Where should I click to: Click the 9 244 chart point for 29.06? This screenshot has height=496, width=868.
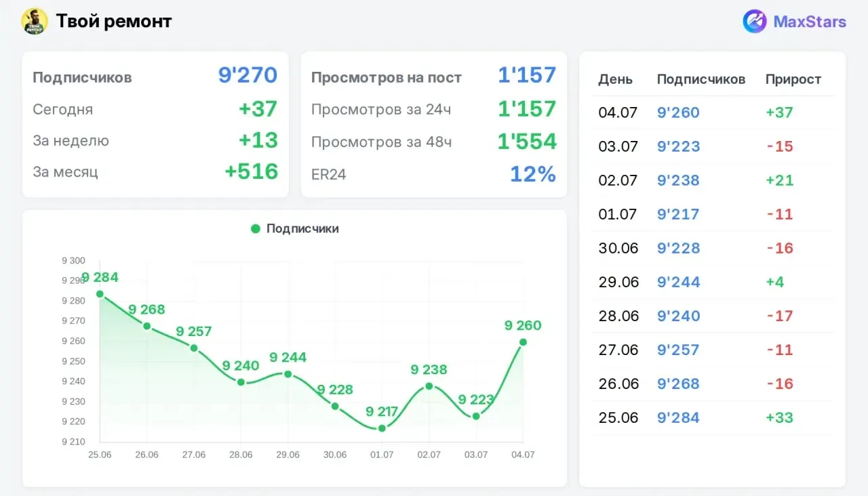(288, 374)
